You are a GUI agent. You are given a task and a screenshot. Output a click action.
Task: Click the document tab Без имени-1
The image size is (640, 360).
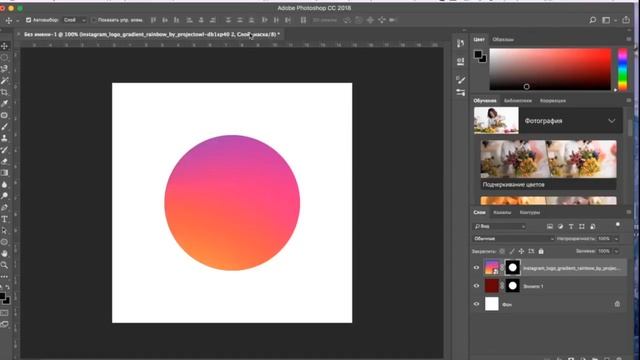click(x=151, y=34)
